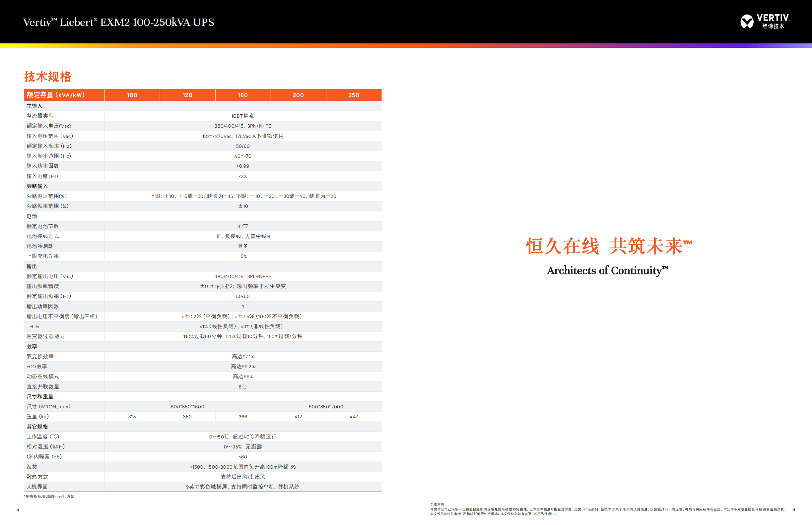Click the Vertiv logo in the header

pos(765,22)
